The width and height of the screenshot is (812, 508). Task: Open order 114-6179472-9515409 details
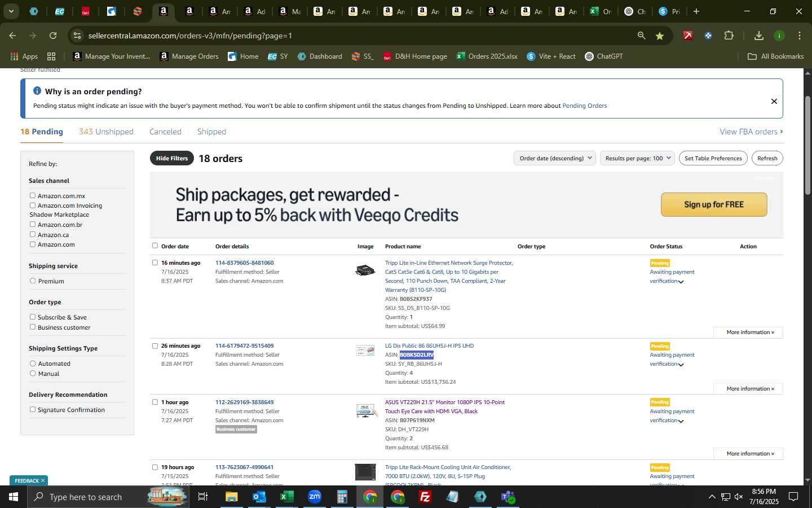click(x=244, y=345)
